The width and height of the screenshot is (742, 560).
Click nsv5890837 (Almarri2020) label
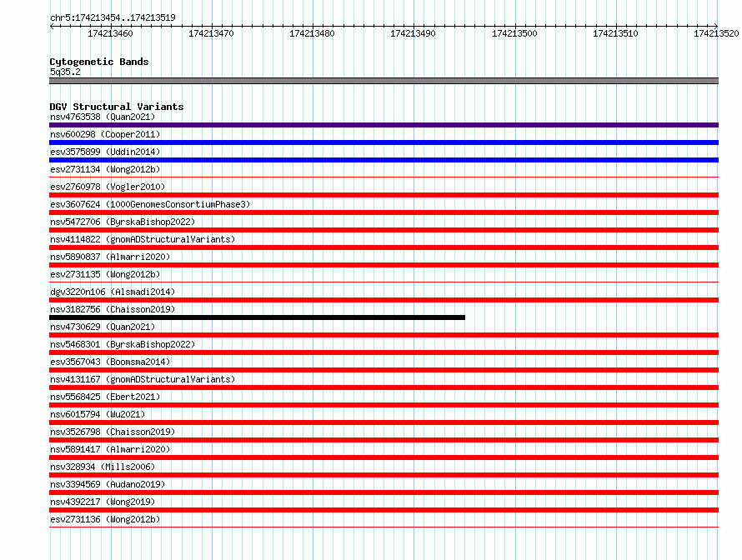(x=110, y=257)
